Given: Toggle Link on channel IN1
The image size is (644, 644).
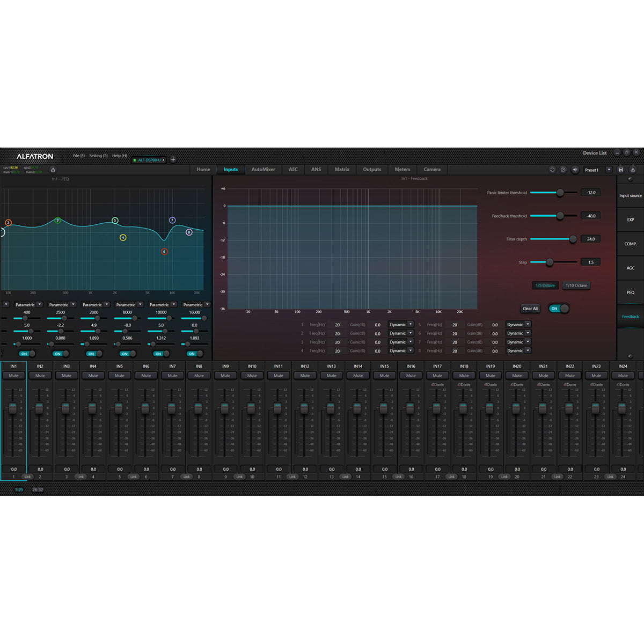Looking at the screenshot, I should [x=26, y=477].
